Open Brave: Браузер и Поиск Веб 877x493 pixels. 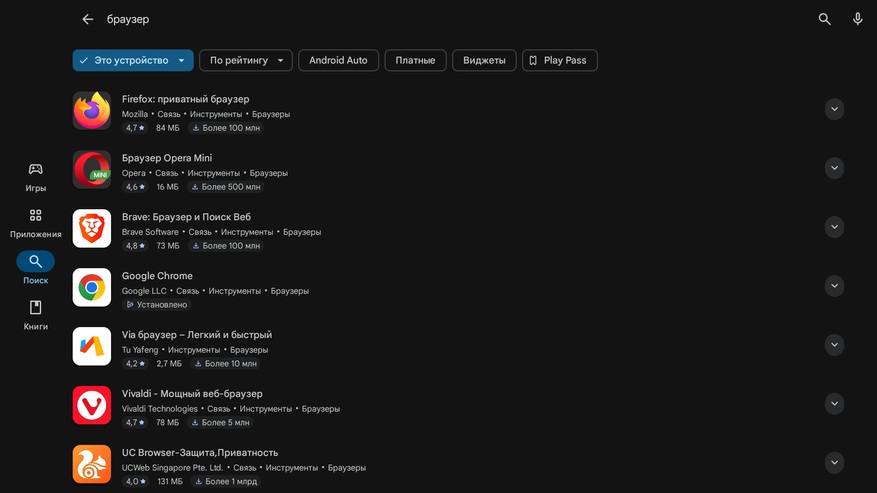(186, 217)
